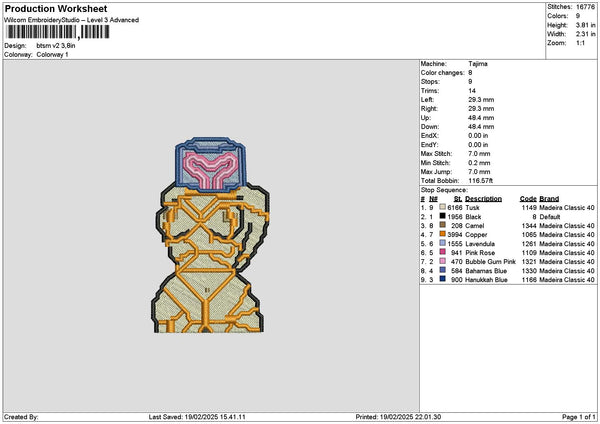Click the 'Hanukkah Blue' description
Image resolution: width=600 pixels, height=424 pixels.
click(486, 280)
